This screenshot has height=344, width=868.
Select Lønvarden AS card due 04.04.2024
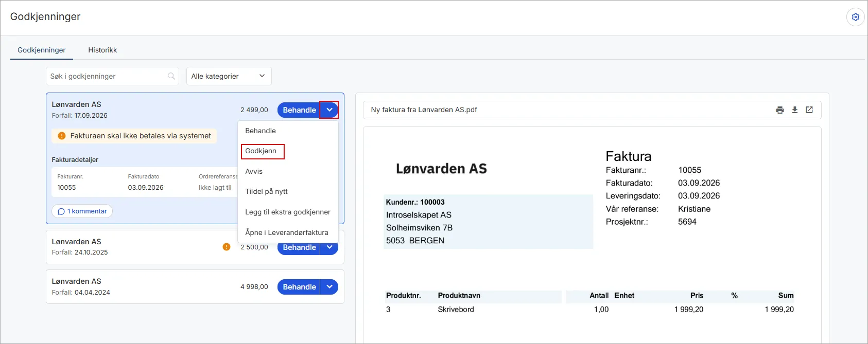(x=195, y=287)
